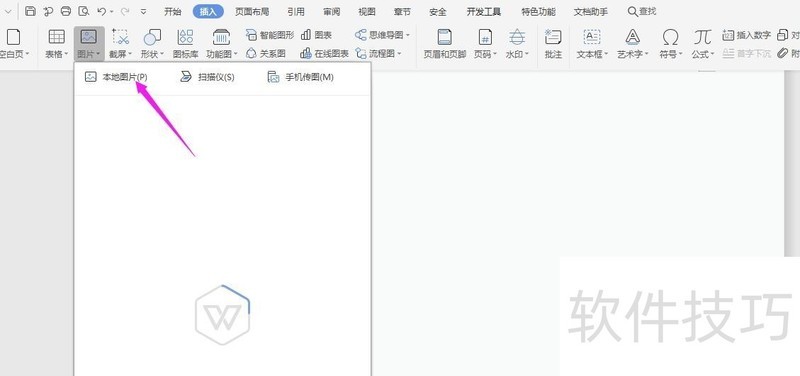Screen dimensions: 800x376
Task: Click the 表格 table icon
Action: (x=56, y=37)
